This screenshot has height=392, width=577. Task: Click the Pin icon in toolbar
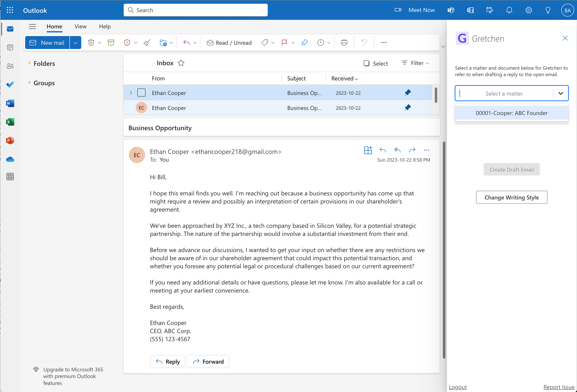click(x=305, y=43)
